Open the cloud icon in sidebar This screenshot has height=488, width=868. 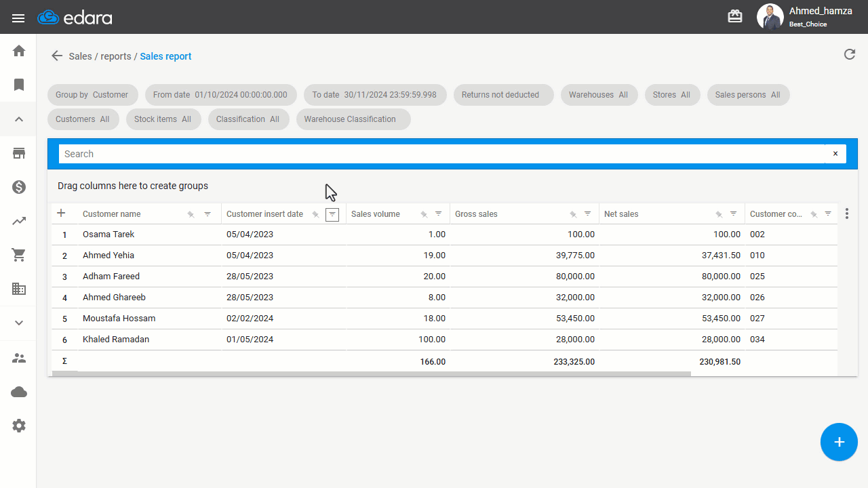click(x=19, y=392)
